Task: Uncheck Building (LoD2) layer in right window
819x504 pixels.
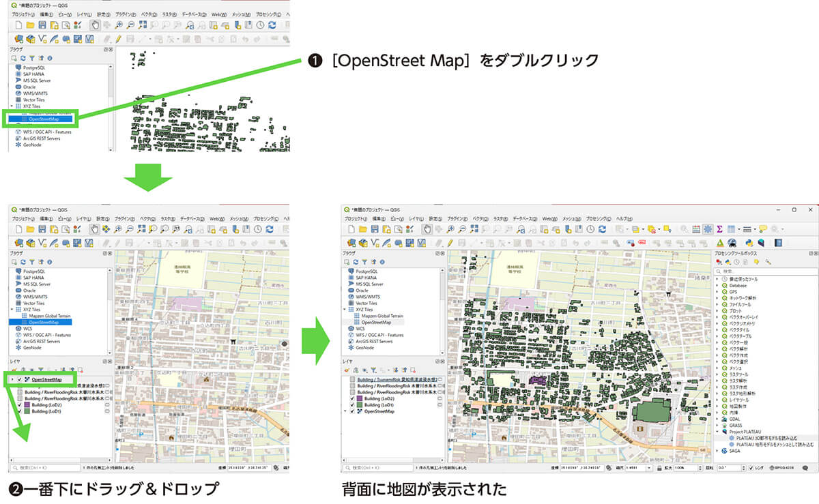Action: 352,398
